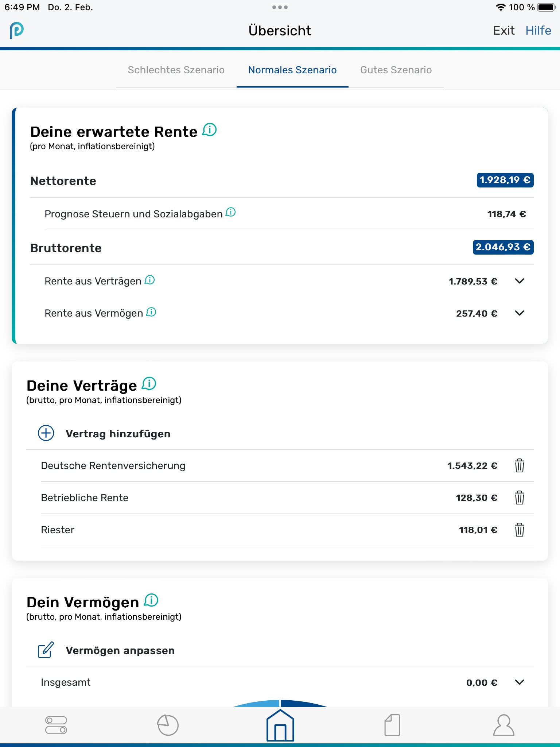Show info for Dein Vermögen heading
Viewport: 560px width, 747px height.
pos(151,600)
